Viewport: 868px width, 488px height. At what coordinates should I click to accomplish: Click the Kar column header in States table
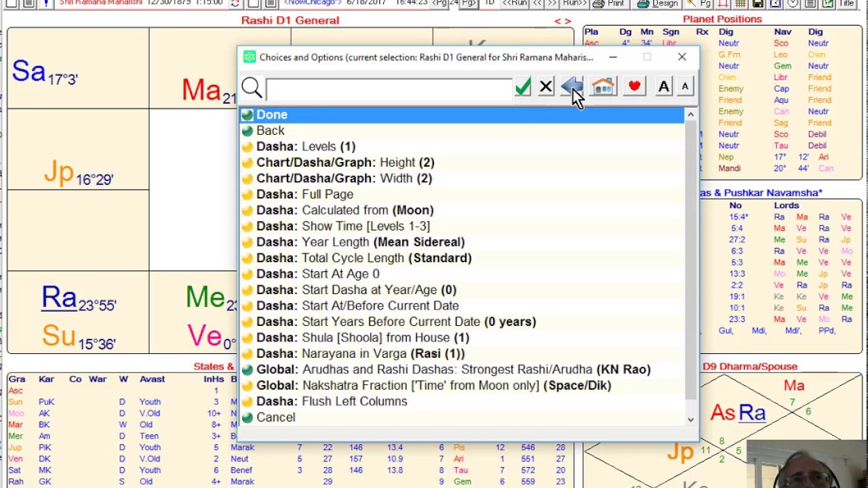click(46, 379)
